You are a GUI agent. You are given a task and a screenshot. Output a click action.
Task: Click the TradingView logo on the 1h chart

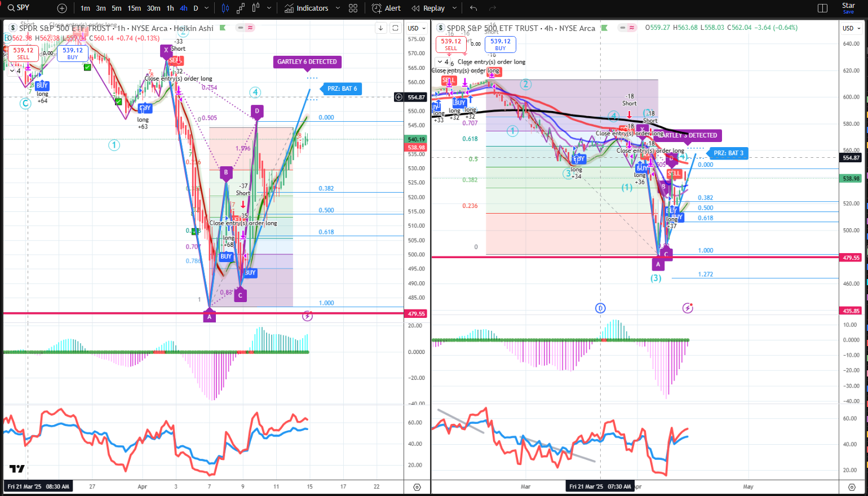(17, 469)
